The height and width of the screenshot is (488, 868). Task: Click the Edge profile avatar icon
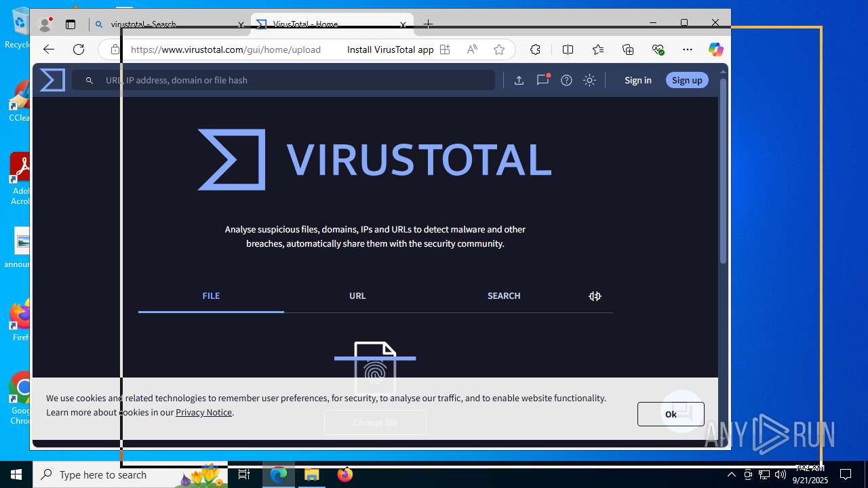point(45,24)
